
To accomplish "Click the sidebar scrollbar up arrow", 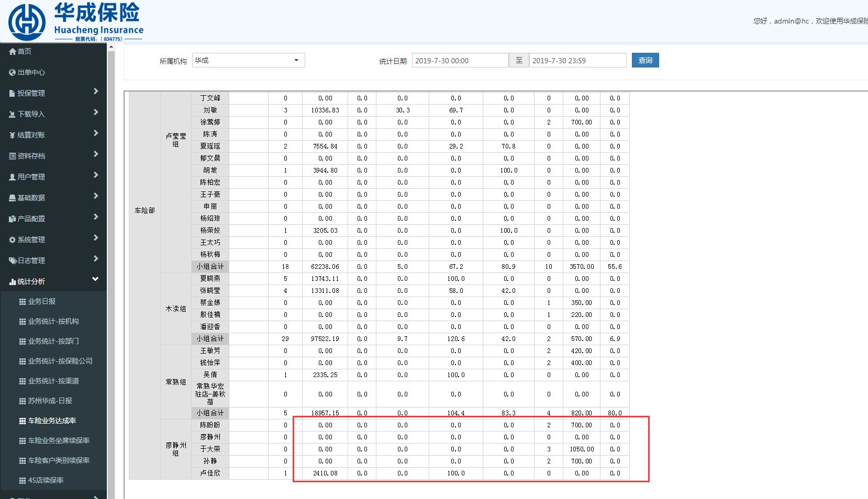I will [x=111, y=47].
